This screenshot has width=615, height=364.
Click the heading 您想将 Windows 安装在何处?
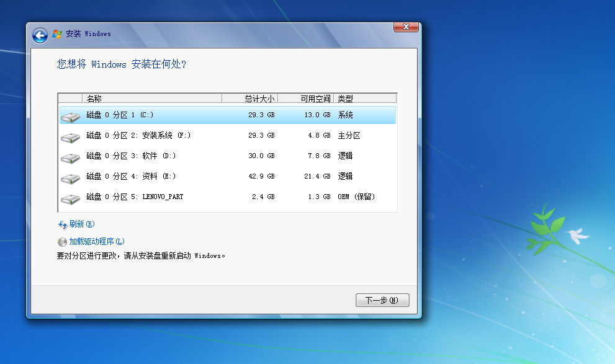121,64
